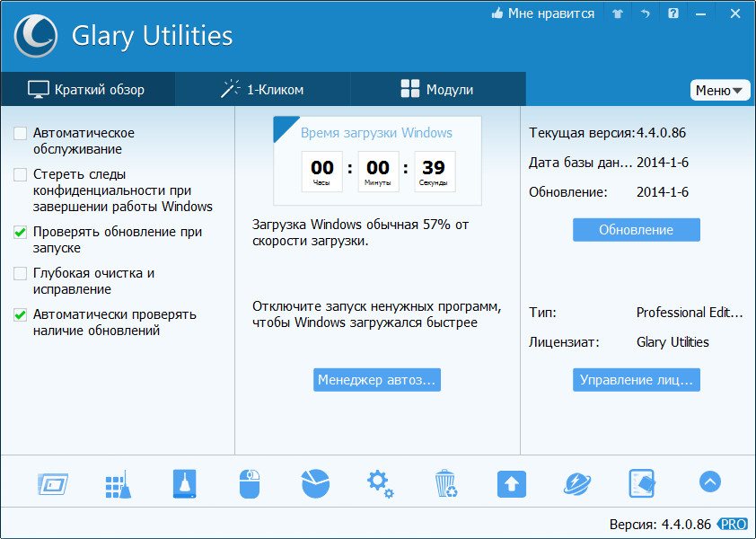
Task: Open help question mark icon
Action: tap(673, 13)
